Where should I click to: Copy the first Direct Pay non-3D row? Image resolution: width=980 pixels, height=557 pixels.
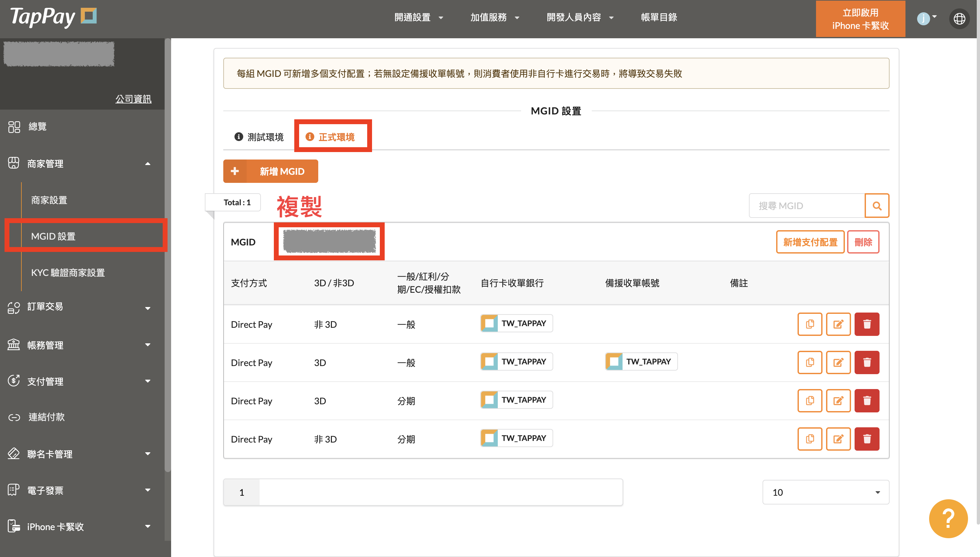[x=810, y=324]
